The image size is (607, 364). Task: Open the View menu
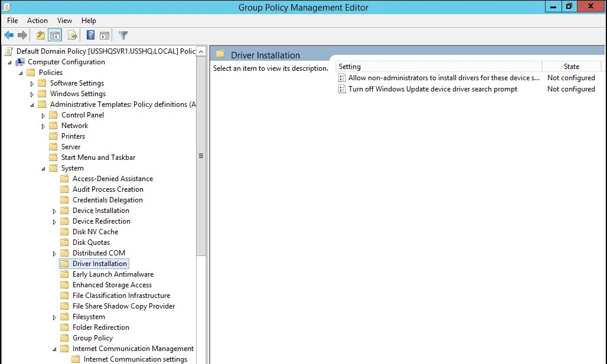click(x=64, y=20)
